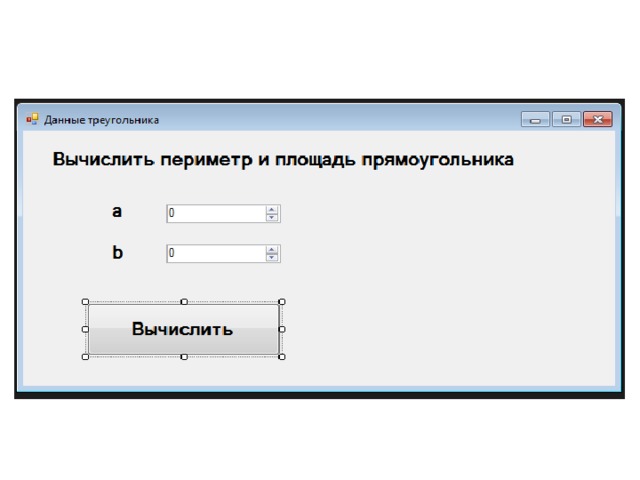Click top-right resize handle of Вычислить button
Image resolution: width=640 pixels, height=480 pixels.
coord(282,301)
